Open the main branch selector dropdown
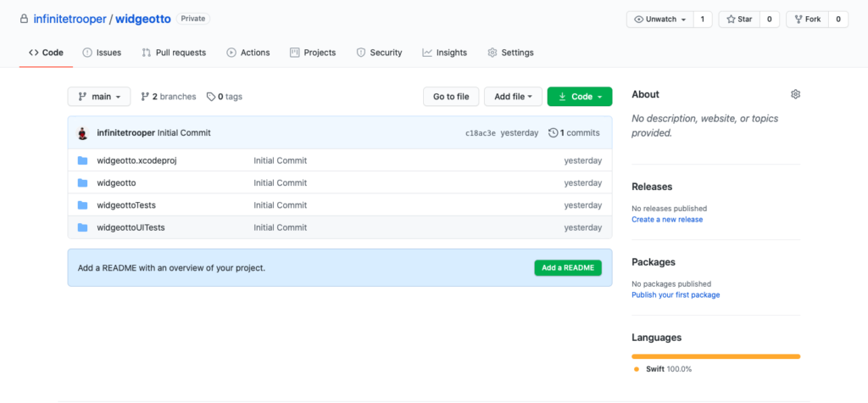 pos(99,97)
